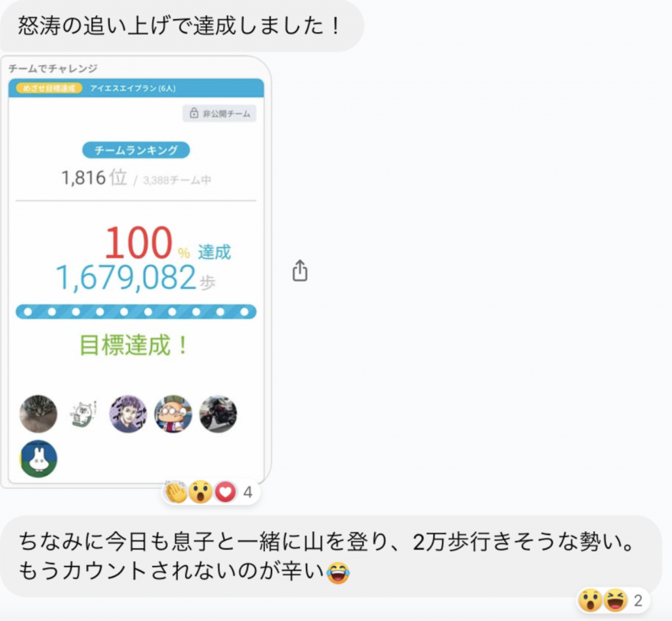672x621 pixels.
Task: Select the motorcycle avatar
Action: [218, 414]
